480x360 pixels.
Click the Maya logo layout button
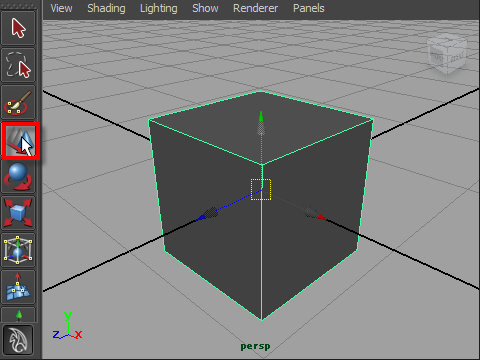18,340
